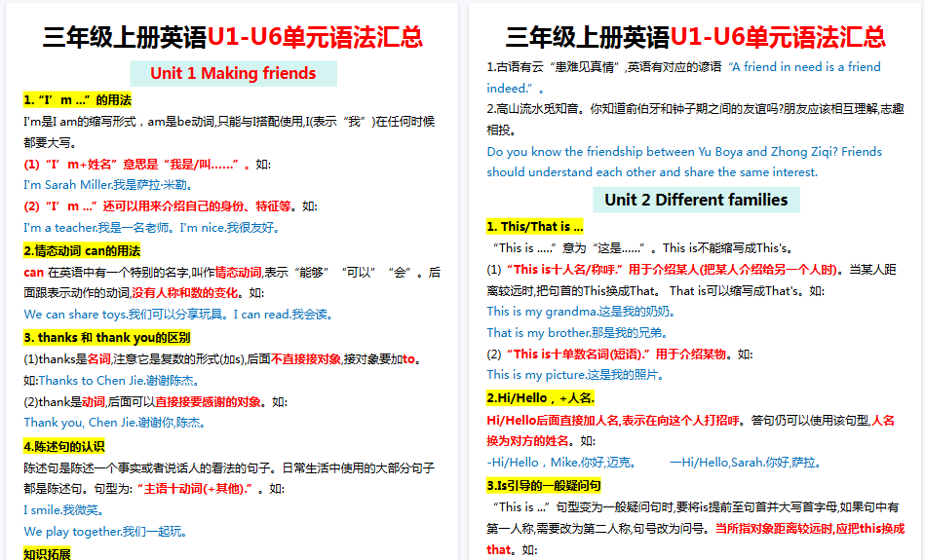
Task: Click the example Thanks to Chen Jie.谢谢陈杰。
Action: (x=120, y=380)
